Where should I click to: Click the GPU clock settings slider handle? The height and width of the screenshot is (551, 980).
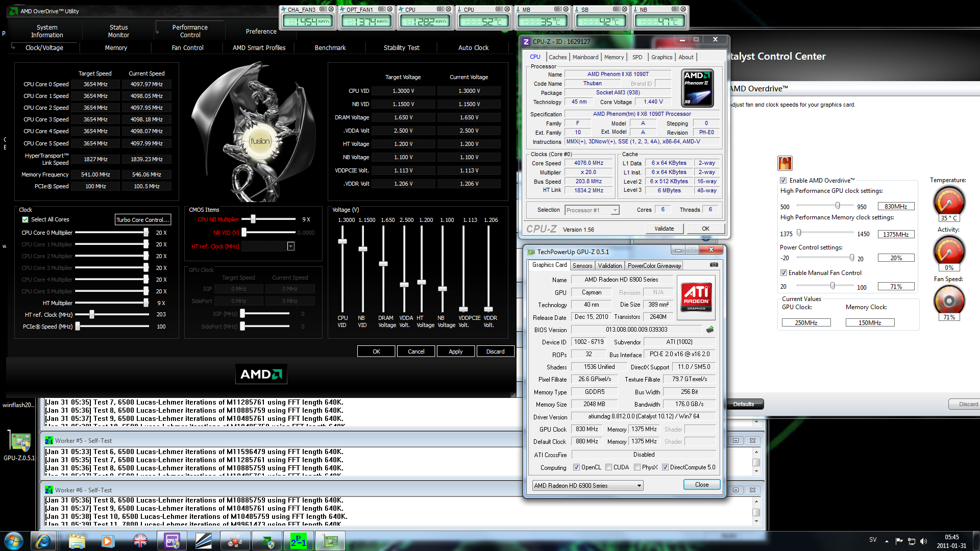pos(838,206)
